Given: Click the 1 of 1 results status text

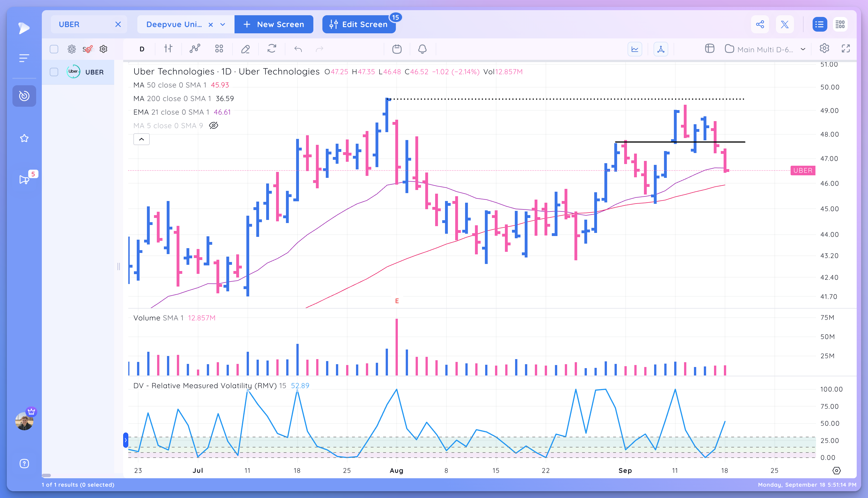Looking at the screenshot, I should (x=78, y=485).
